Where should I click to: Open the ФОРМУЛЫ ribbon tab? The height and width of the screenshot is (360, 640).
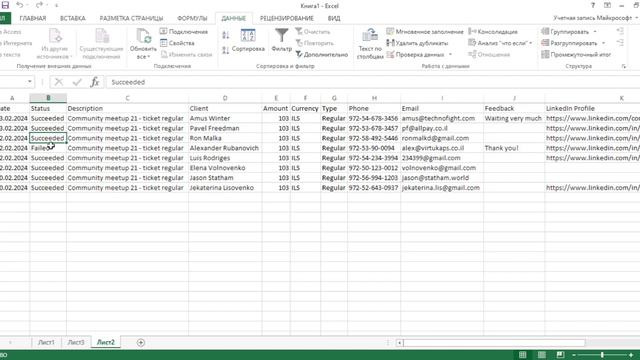[192, 18]
